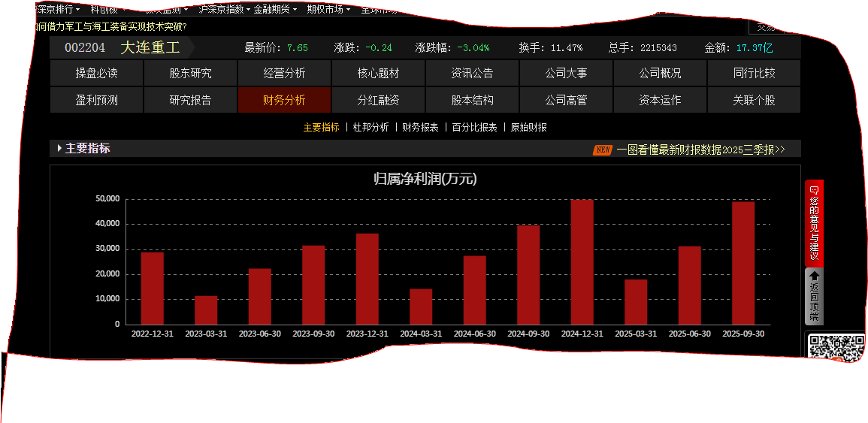Click the total volume value 2215343
The width and height of the screenshot is (868, 423).
(658, 48)
